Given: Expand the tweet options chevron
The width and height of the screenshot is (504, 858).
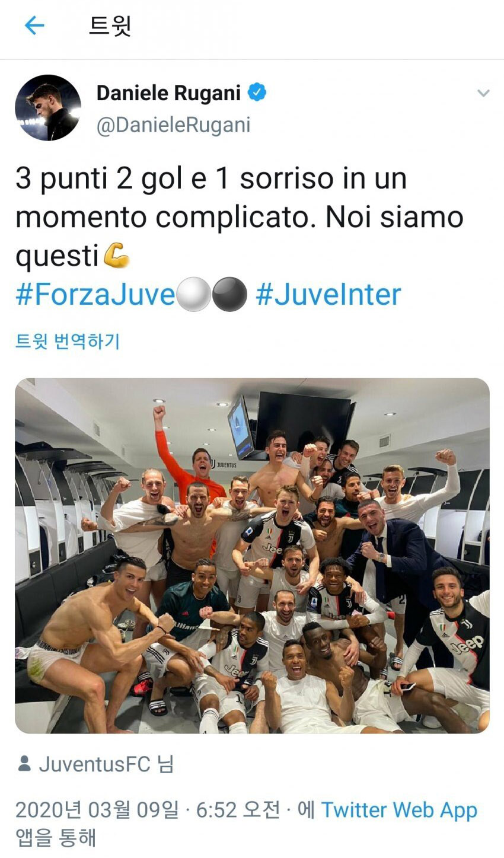Looking at the screenshot, I should coord(483,93).
